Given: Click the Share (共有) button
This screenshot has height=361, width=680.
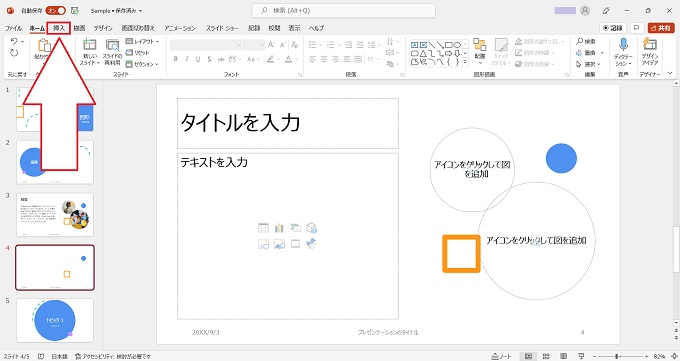Looking at the screenshot, I should coord(661,28).
